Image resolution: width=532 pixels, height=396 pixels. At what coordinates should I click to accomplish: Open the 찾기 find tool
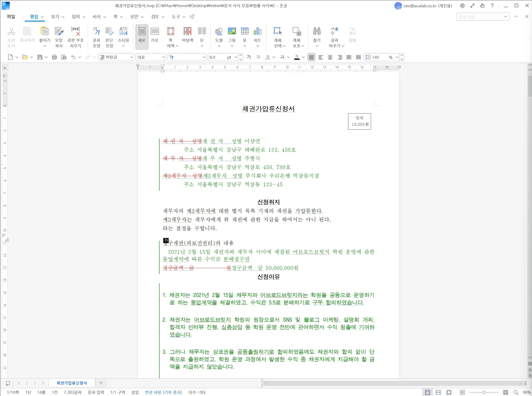coord(316,35)
